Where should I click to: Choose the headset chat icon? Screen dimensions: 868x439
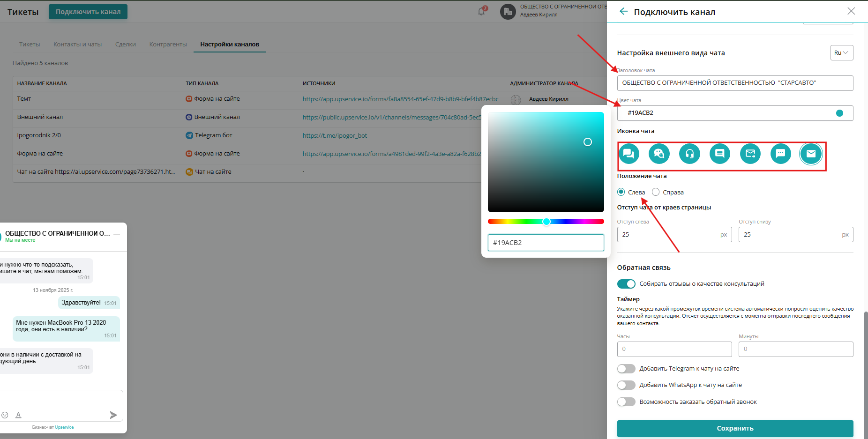tap(689, 154)
